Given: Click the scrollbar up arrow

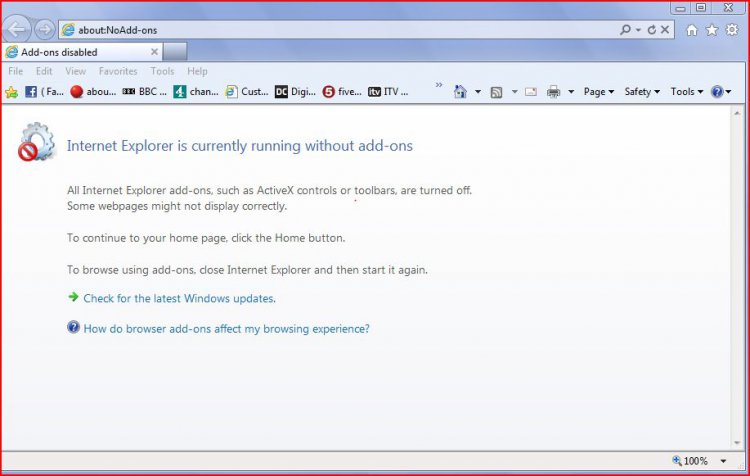Looking at the screenshot, I should click(737, 113).
